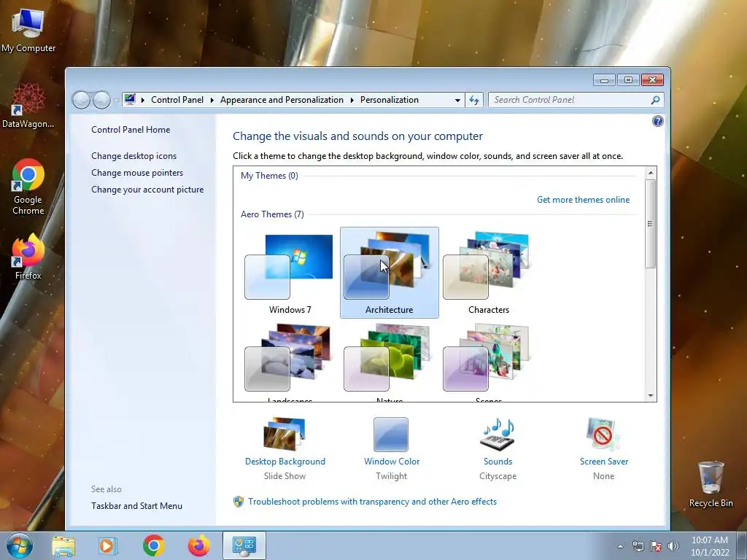Open Change mouse pointers link
Viewport: 747px width, 560px height.
[x=137, y=172]
